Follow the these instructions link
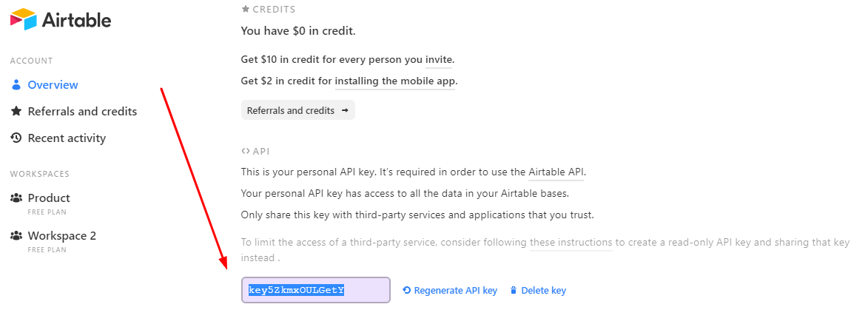The width and height of the screenshot is (868, 327). click(571, 243)
